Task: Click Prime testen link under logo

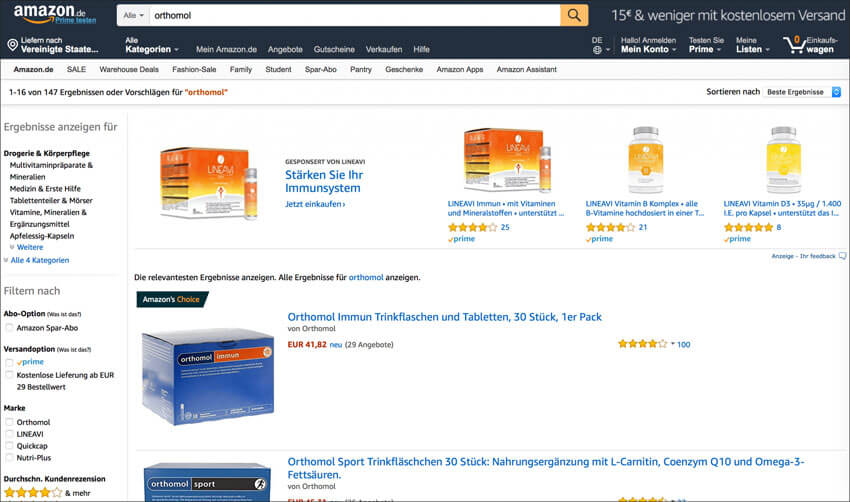Action: click(x=75, y=20)
